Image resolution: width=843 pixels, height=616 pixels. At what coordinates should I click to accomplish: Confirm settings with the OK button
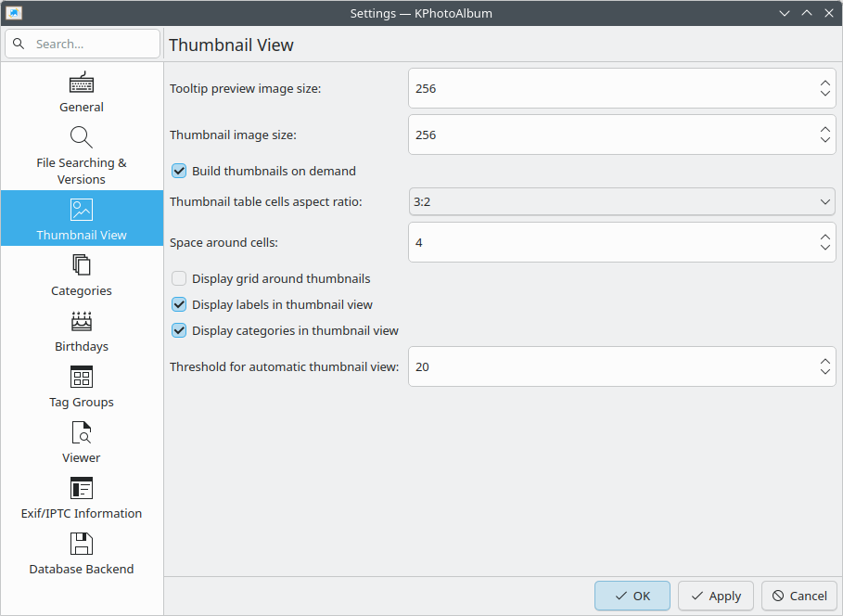click(632, 596)
